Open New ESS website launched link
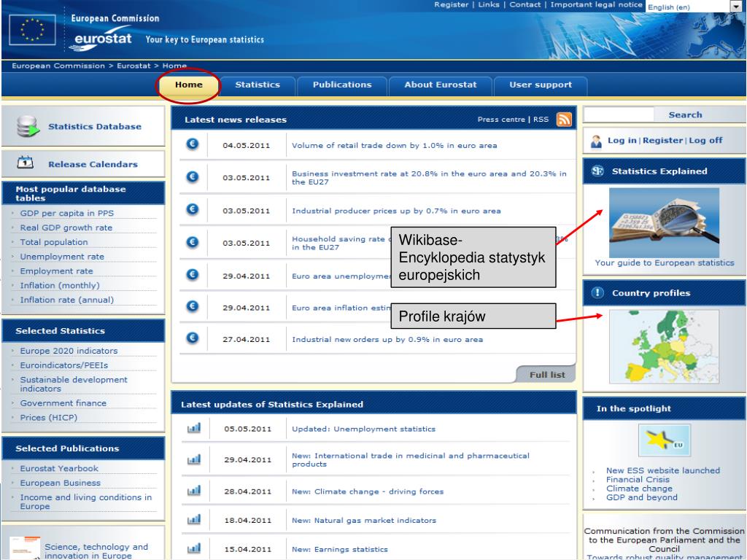This screenshot has width=747, height=560. [x=662, y=470]
